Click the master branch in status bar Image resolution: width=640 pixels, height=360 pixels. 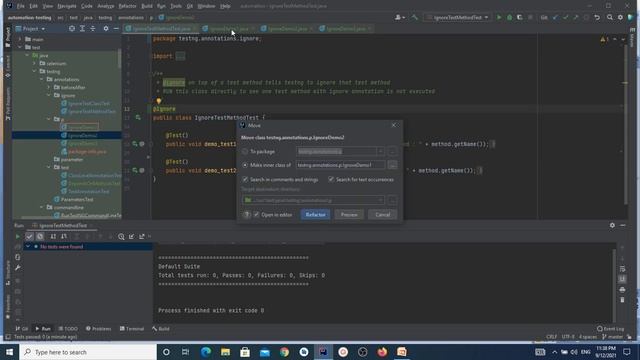pyautogui.click(x=613, y=337)
